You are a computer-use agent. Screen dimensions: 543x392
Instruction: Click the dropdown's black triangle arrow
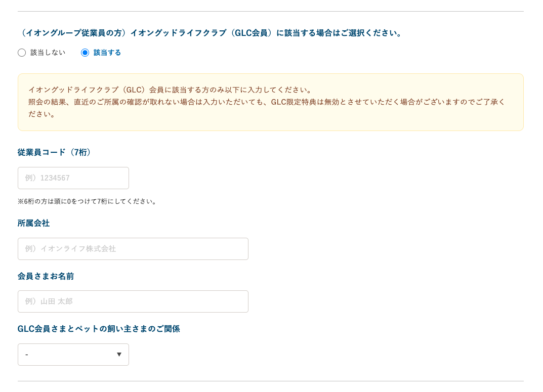119,355
